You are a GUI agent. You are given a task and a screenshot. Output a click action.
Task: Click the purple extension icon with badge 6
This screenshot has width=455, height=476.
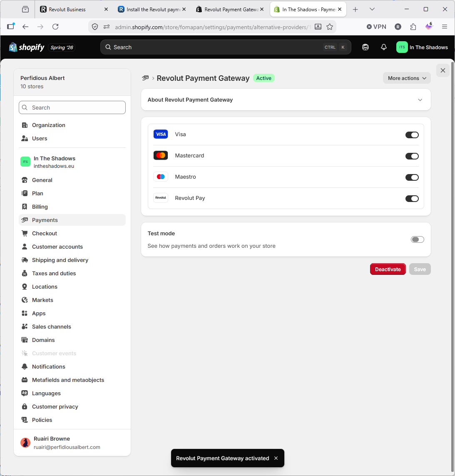tap(429, 26)
